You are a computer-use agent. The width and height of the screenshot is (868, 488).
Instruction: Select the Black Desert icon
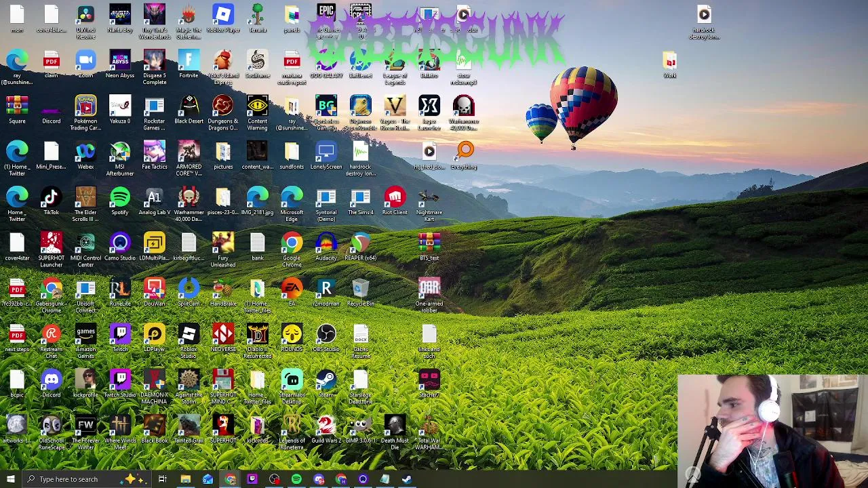point(189,110)
